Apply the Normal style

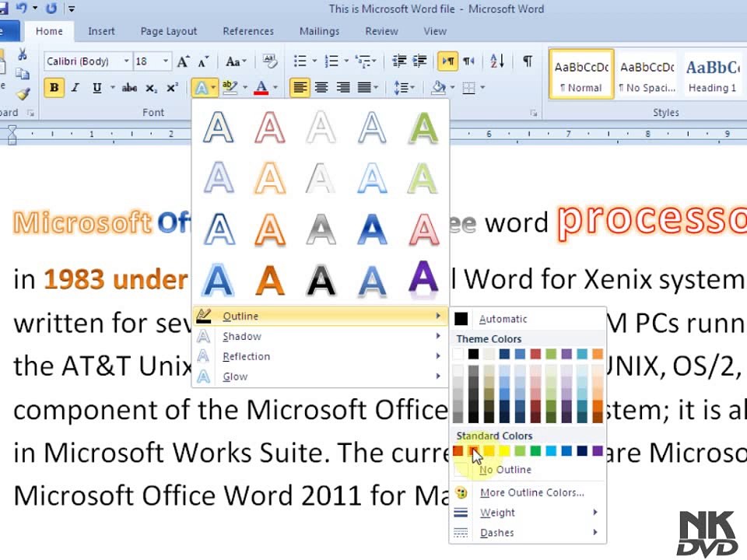(581, 75)
